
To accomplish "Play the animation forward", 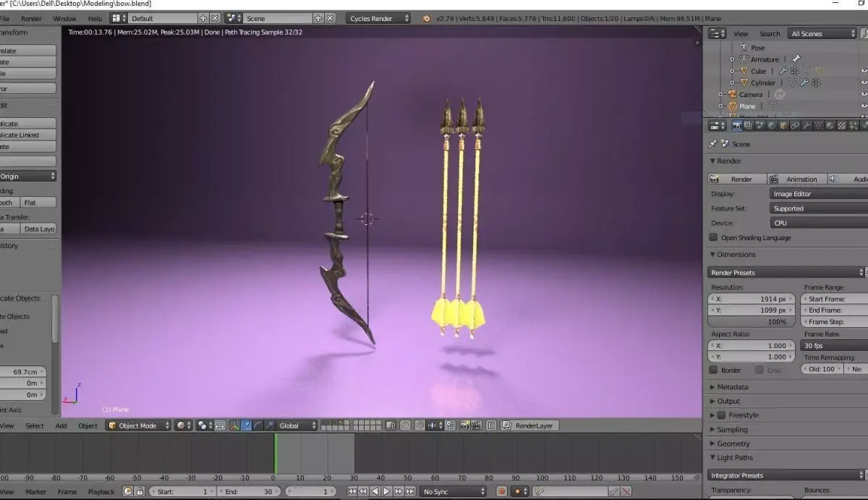I will pos(386,491).
